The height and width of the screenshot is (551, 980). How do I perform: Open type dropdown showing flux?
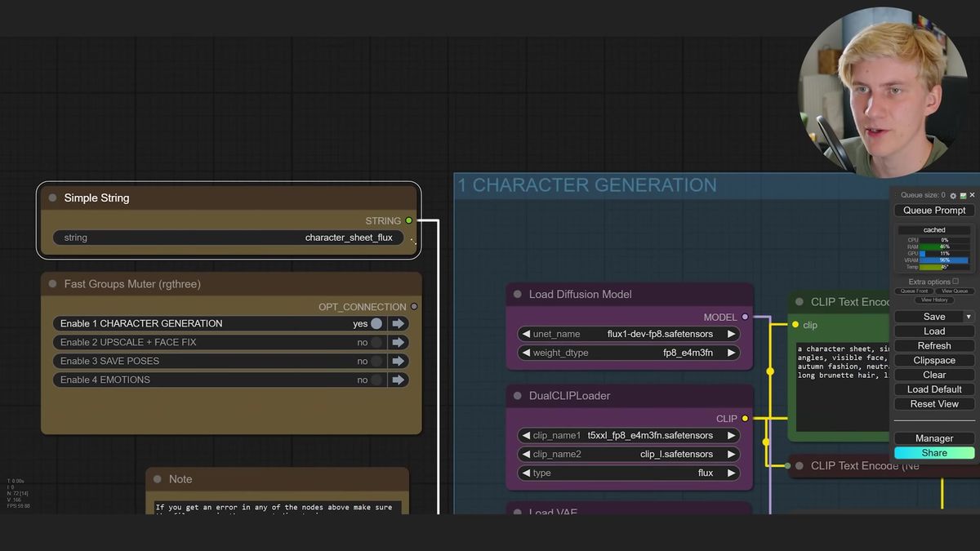(629, 473)
